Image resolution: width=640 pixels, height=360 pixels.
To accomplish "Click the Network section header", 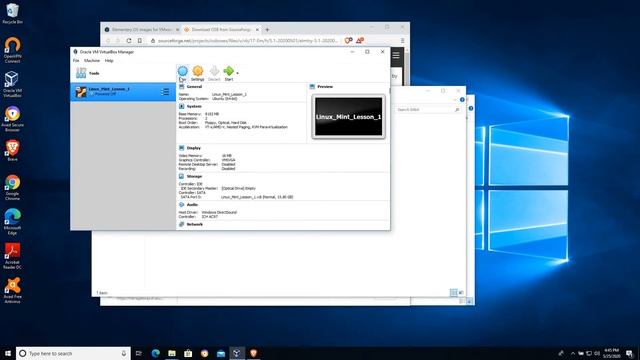I will pyautogui.click(x=195, y=224).
